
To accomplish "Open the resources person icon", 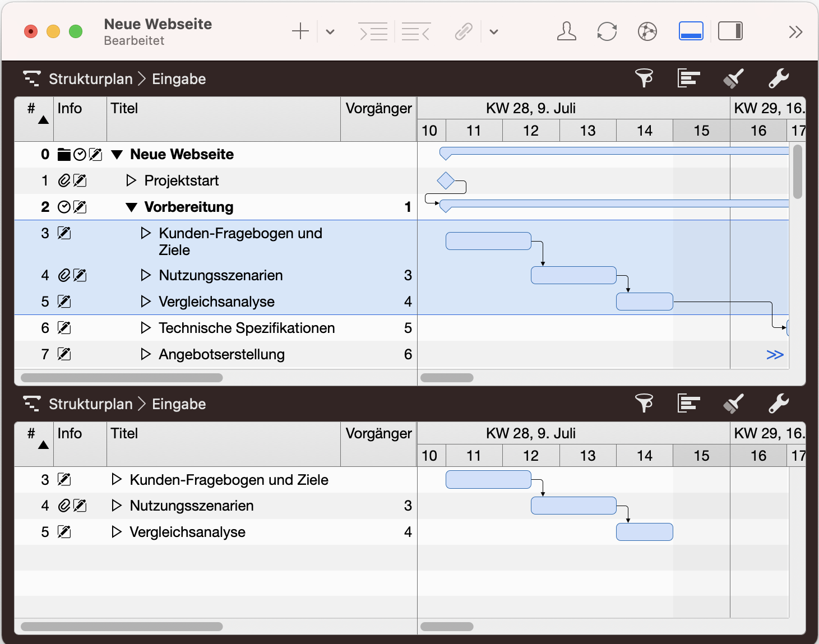I will [566, 32].
